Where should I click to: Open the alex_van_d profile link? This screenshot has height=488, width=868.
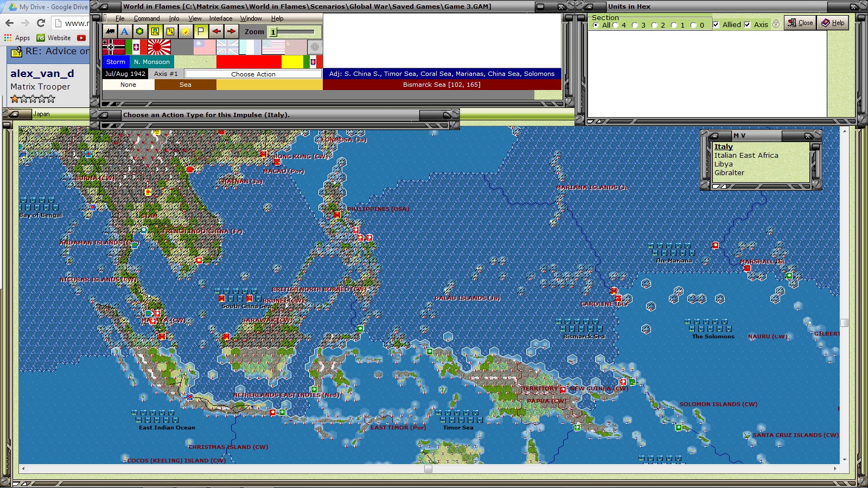pos(42,73)
